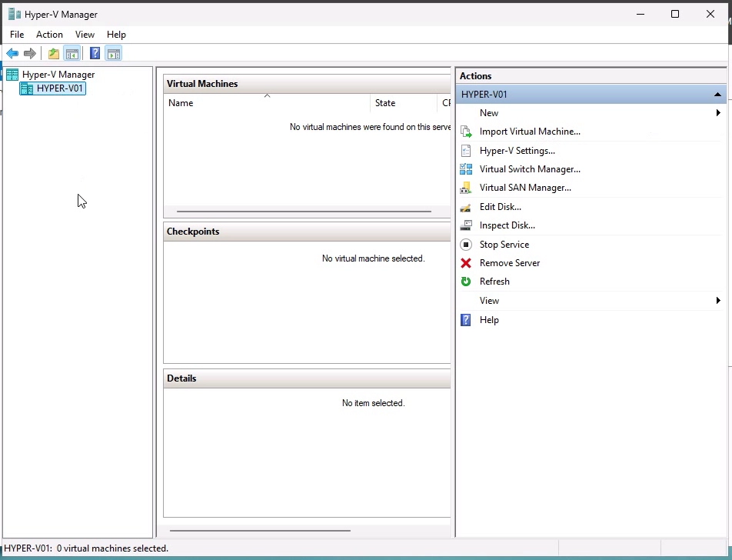The height and width of the screenshot is (560, 732).
Task: Click the Import Virtual Machine icon
Action: coord(466,132)
